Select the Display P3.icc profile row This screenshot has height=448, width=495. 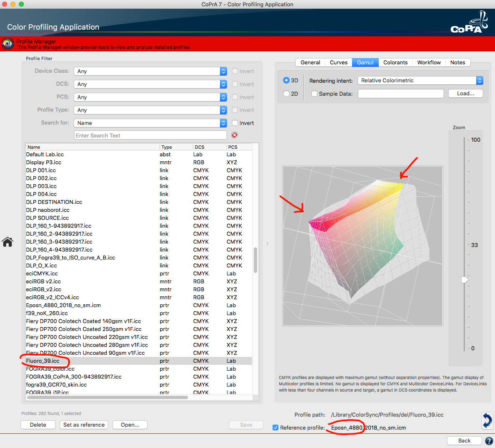point(139,163)
